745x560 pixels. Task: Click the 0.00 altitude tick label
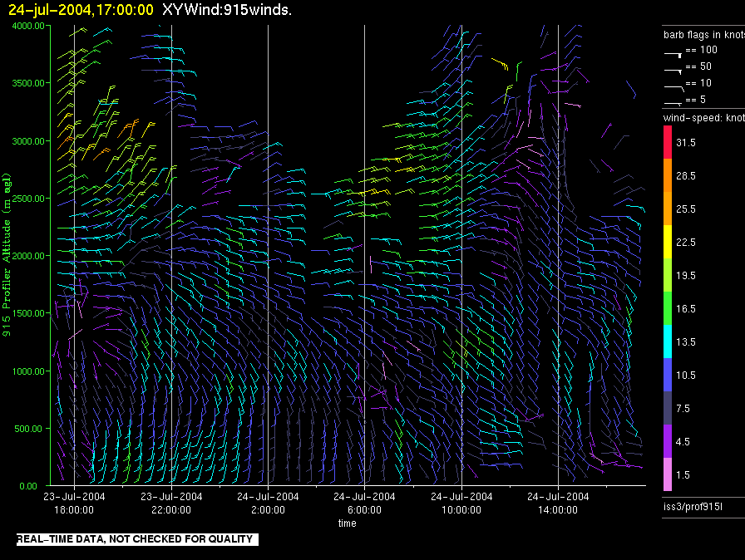coord(28,486)
